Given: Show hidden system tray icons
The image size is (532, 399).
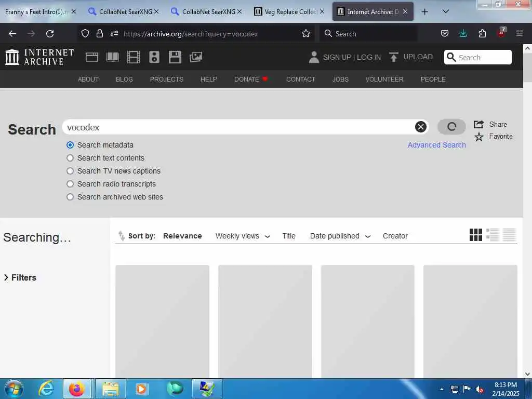Looking at the screenshot, I should point(442,389).
